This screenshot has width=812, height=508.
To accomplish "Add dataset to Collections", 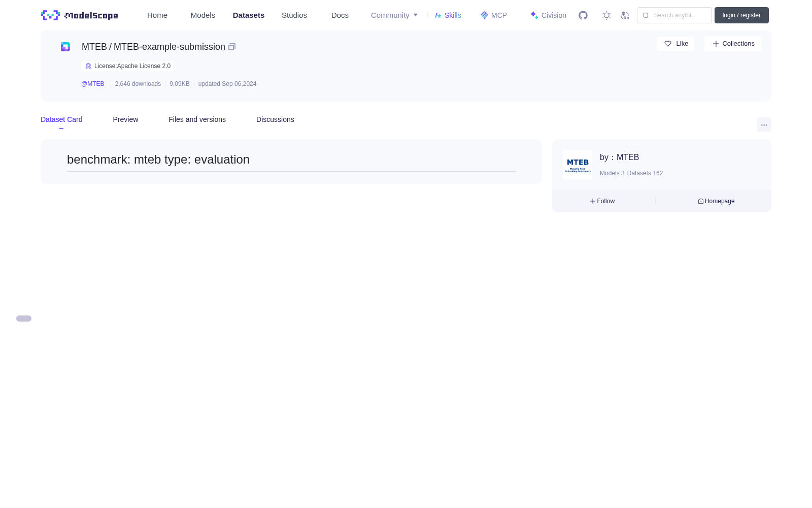I will pos(733,44).
